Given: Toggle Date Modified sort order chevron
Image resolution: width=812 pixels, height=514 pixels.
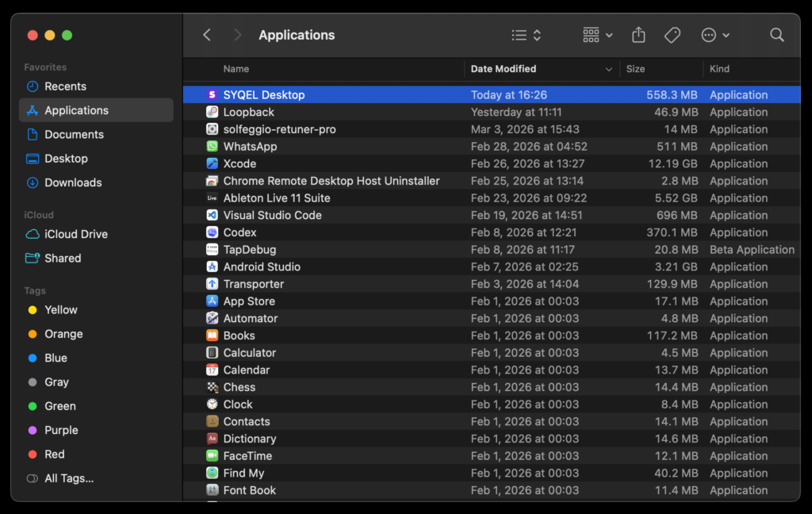Looking at the screenshot, I should (609, 69).
